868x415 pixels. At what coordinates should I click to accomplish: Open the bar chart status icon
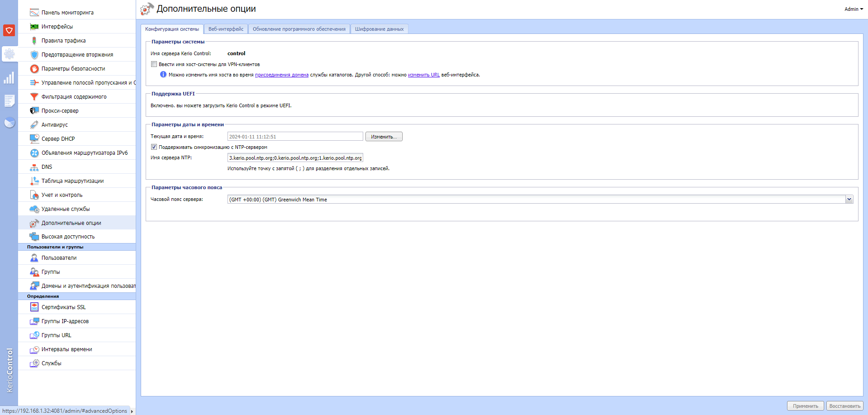point(9,78)
